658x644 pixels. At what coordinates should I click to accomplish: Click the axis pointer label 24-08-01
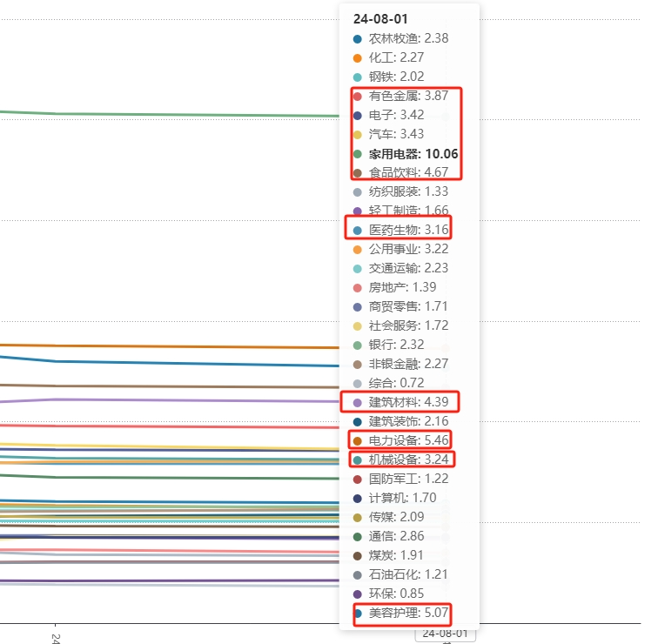pos(446,634)
